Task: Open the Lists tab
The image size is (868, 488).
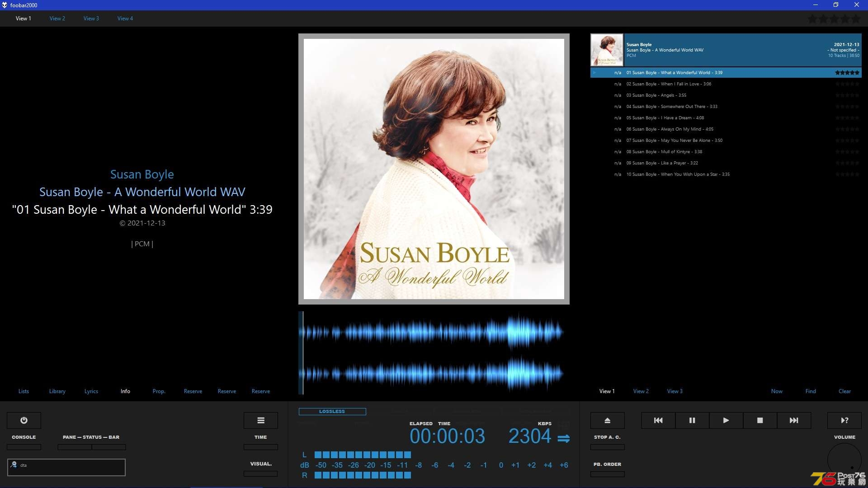Action: 24,391
